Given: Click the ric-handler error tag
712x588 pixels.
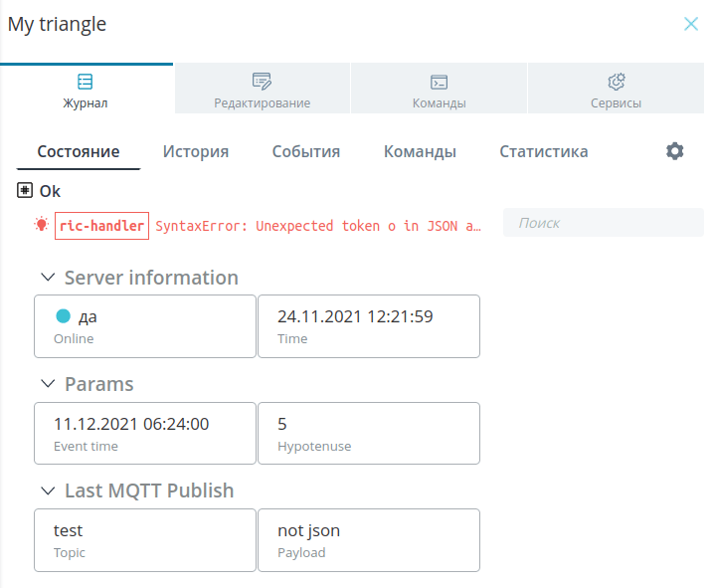Looking at the screenshot, I should click(x=101, y=226).
